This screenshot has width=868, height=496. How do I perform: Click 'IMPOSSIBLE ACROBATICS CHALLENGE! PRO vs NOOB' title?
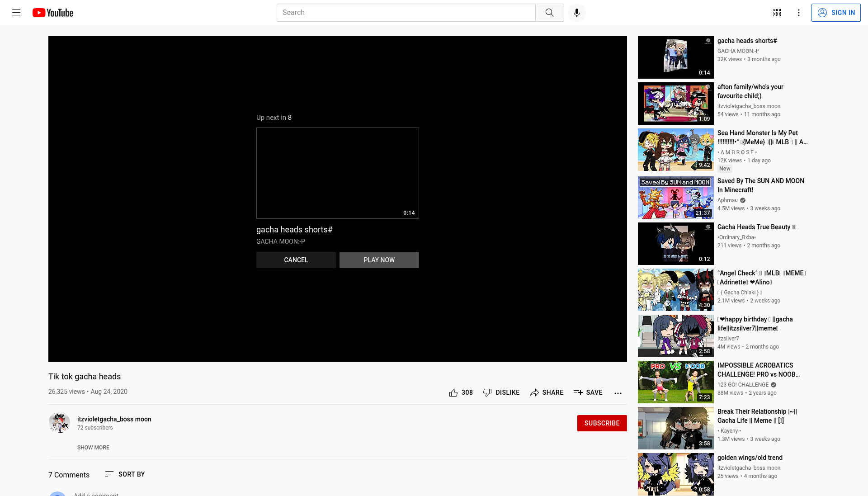[x=759, y=370]
